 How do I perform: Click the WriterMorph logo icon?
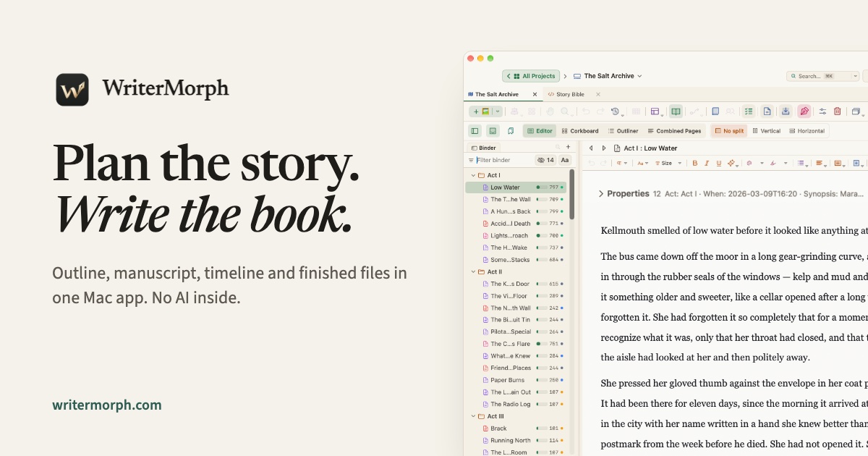click(72, 90)
